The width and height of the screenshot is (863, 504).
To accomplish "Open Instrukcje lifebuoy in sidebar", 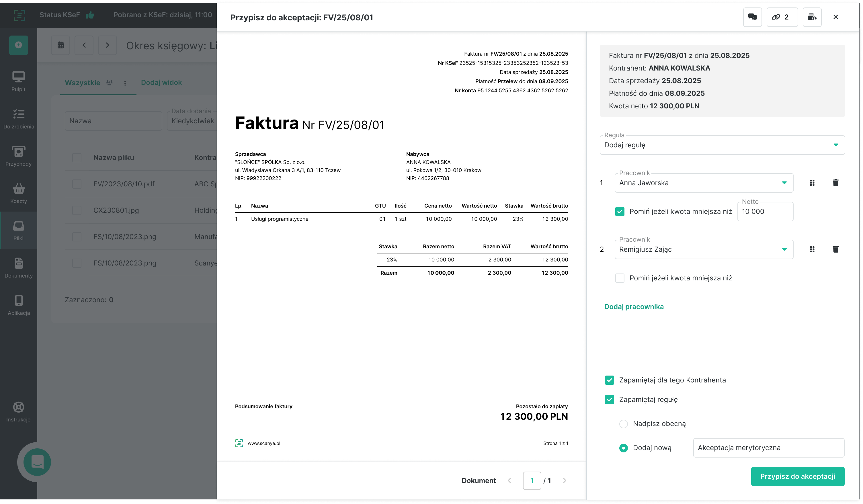I will [x=18, y=412].
